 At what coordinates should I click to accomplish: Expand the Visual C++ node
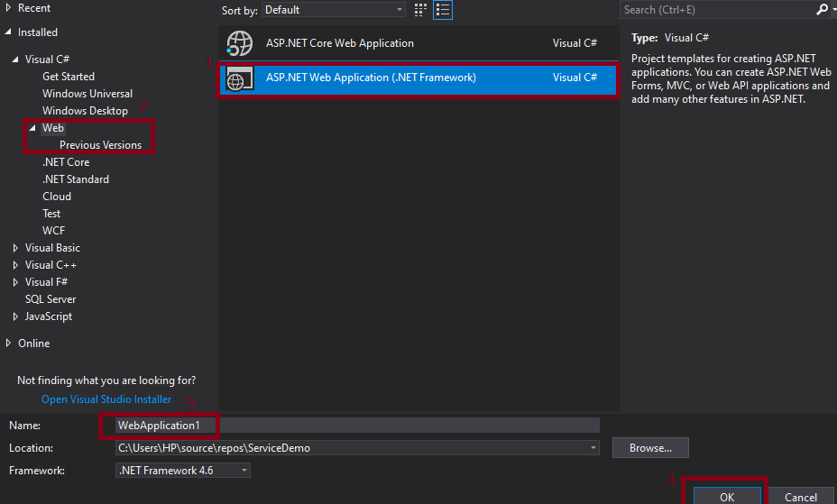point(15,265)
